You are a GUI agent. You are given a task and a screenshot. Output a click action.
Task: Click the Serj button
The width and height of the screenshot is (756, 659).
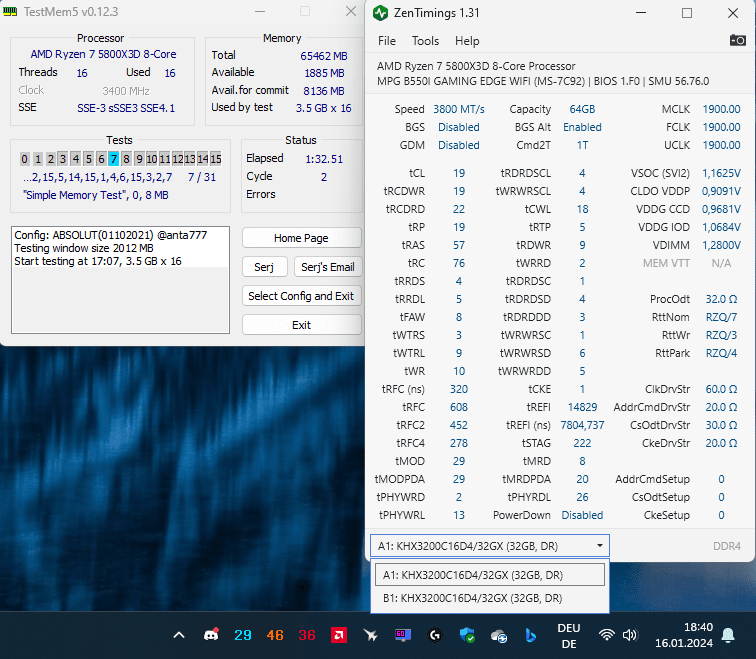tap(264, 267)
